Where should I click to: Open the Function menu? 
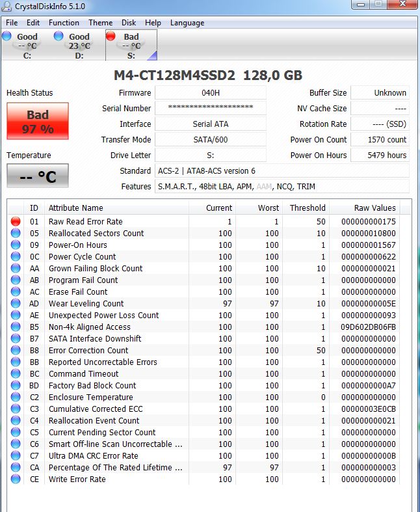pyautogui.click(x=64, y=23)
